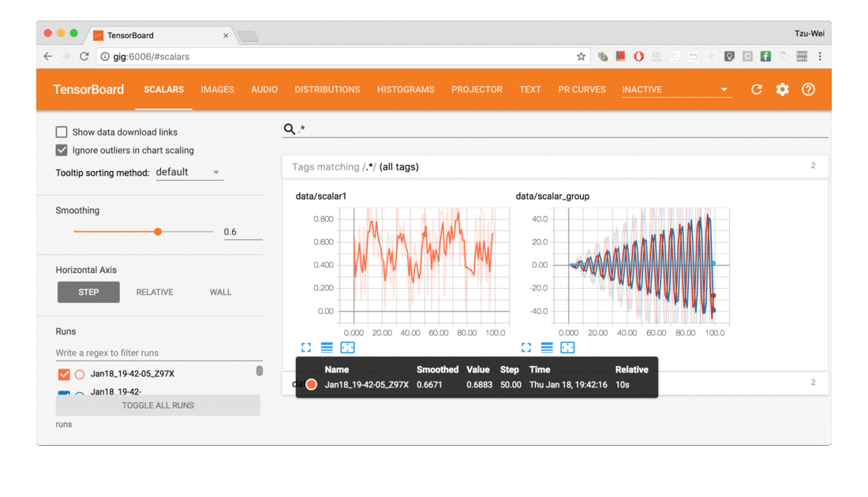Viewport: 868px width, 497px height.
Task: Toggle y-axis log scale on data/scalar1 chart
Action: point(327,347)
